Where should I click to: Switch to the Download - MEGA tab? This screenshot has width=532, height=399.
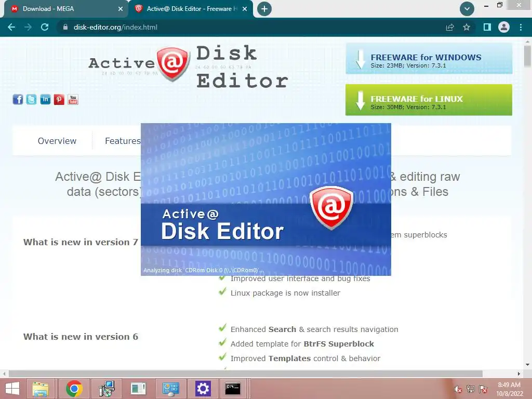[66, 9]
